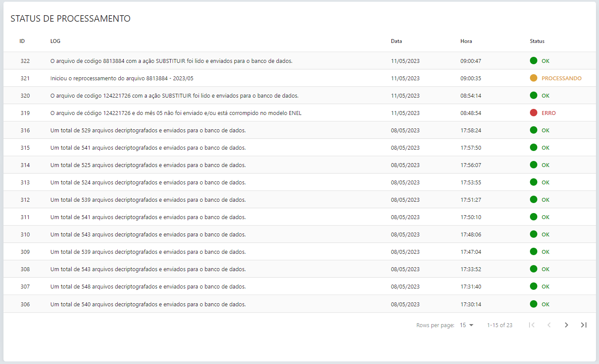599x364 pixels.
Task: Sort table by LOG column header
Action: [55, 41]
